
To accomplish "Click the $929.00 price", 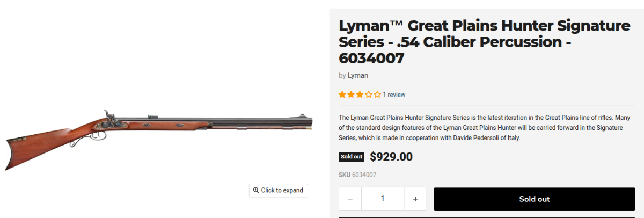I will [x=391, y=157].
